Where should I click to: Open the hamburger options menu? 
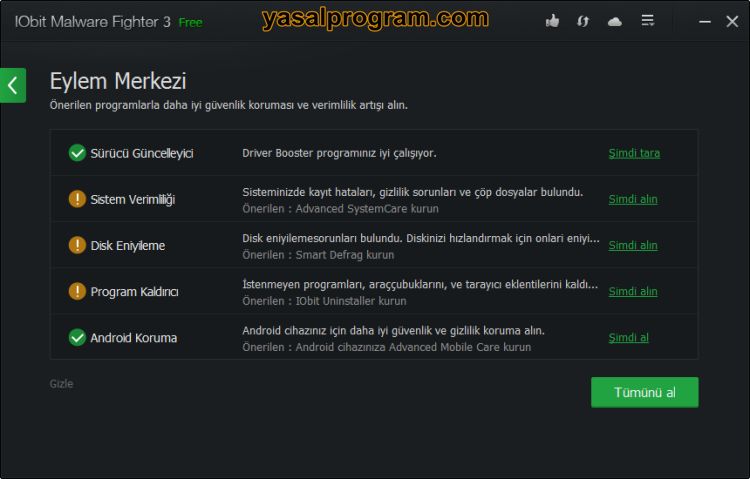point(647,21)
